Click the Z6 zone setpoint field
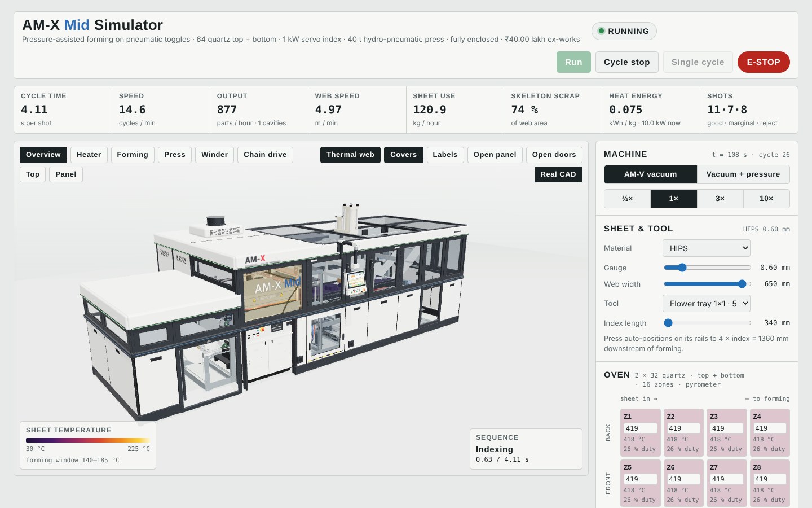The height and width of the screenshot is (508, 812). coord(683,479)
